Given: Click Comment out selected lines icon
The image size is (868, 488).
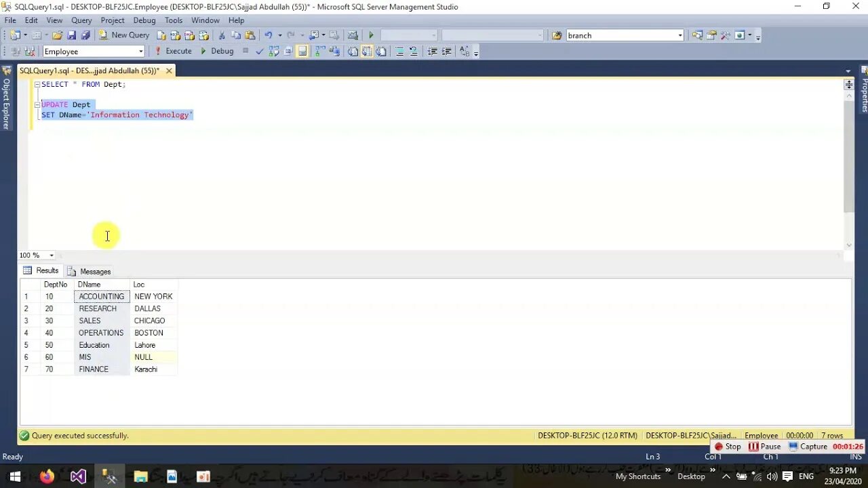Looking at the screenshot, I should click(x=399, y=52).
